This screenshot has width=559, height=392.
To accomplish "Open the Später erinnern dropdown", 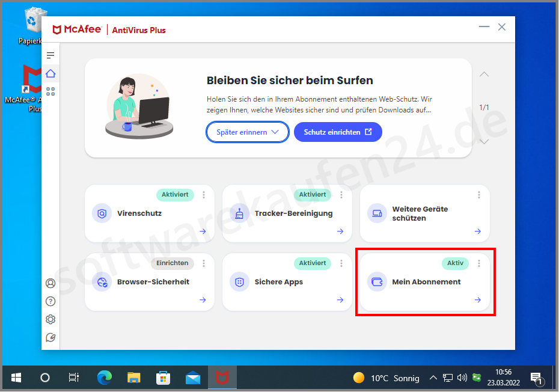I will pos(247,132).
